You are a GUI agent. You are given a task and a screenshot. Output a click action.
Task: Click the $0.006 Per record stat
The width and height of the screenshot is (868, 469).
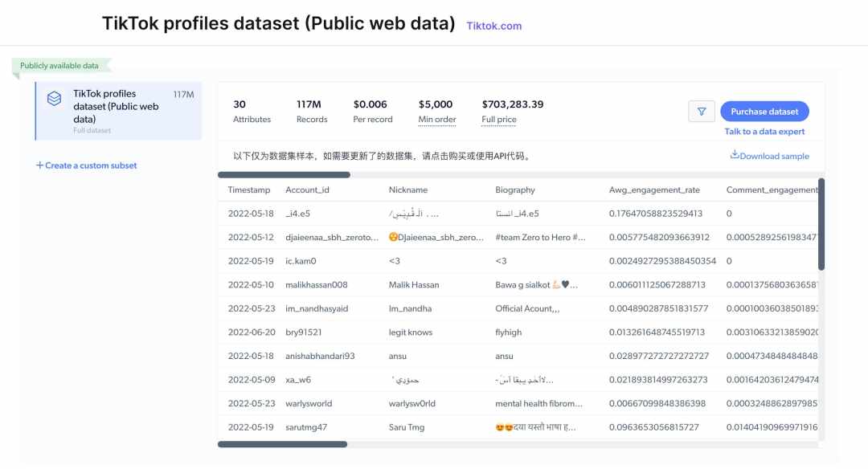373,111
